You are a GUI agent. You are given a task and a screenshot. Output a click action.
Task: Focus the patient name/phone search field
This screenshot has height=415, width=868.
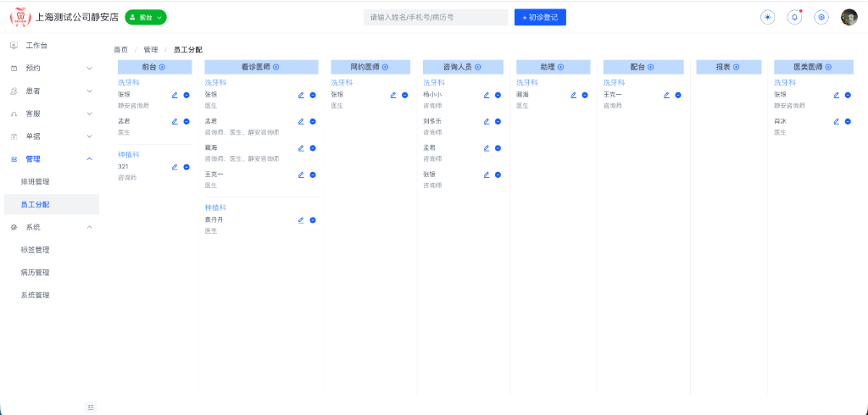tap(436, 17)
